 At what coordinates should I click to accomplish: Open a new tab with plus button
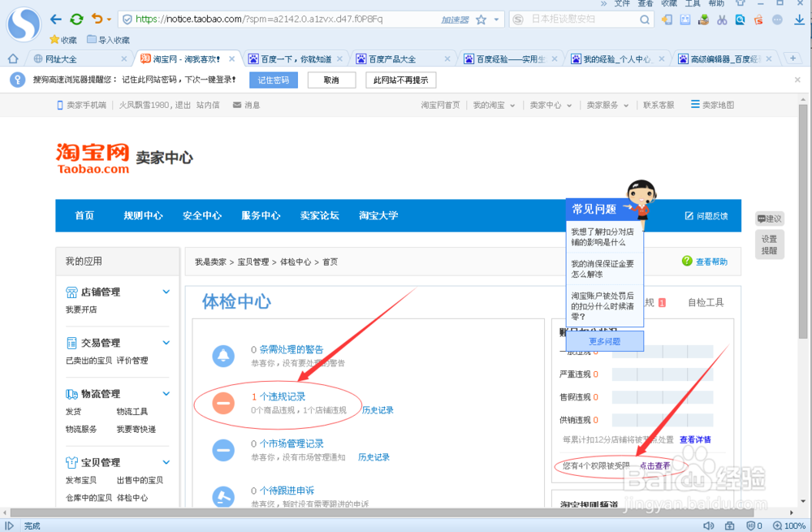pyautogui.click(x=793, y=58)
